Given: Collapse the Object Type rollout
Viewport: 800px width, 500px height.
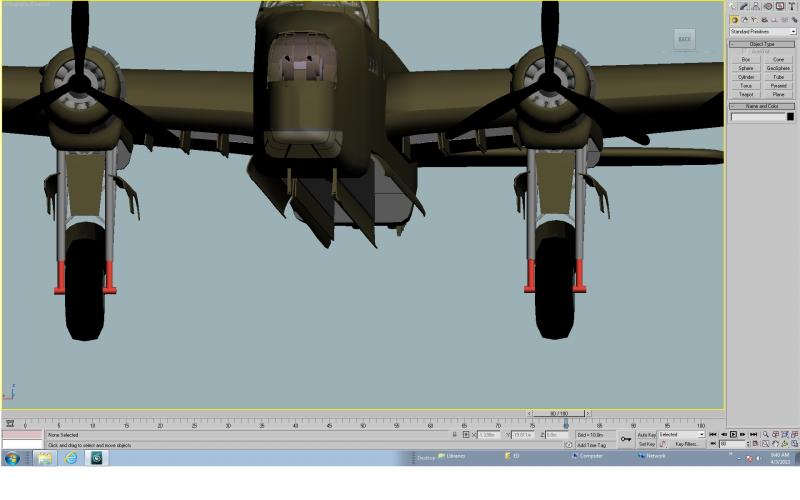Looking at the screenshot, I should coord(762,44).
